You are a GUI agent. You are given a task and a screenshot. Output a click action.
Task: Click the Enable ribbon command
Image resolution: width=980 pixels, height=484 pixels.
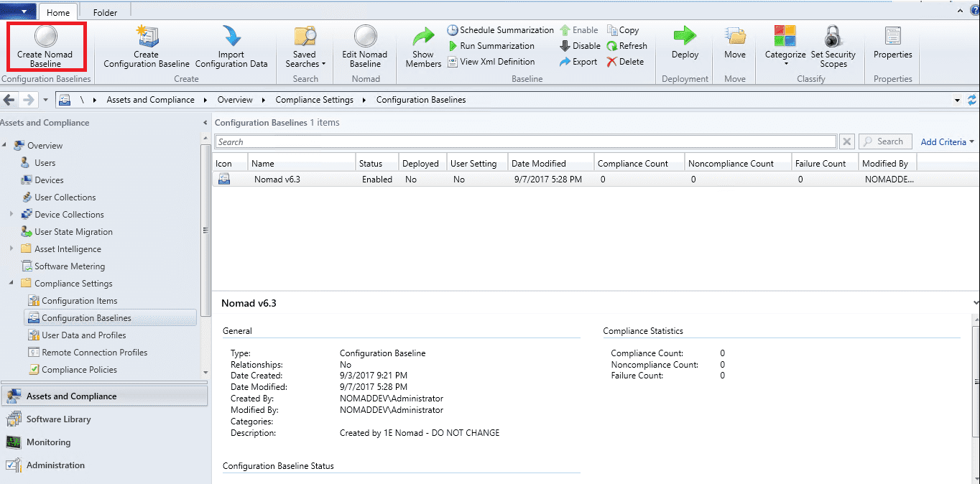tap(578, 30)
